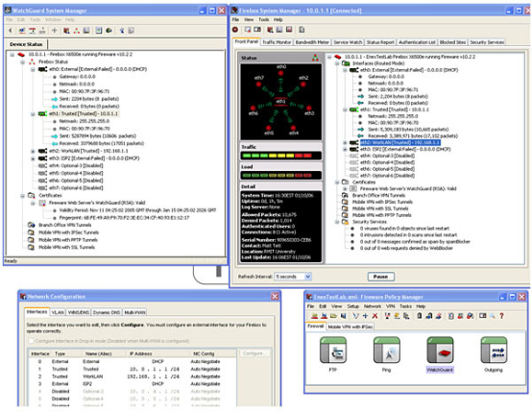Click the Device Status tab
Viewport: 532px width, 412px height.
pyautogui.click(x=26, y=44)
